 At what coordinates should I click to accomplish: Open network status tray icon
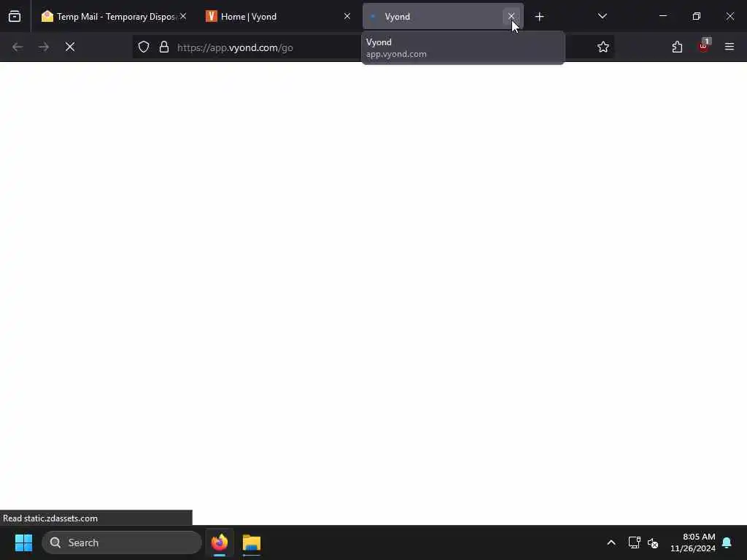click(634, 542)
